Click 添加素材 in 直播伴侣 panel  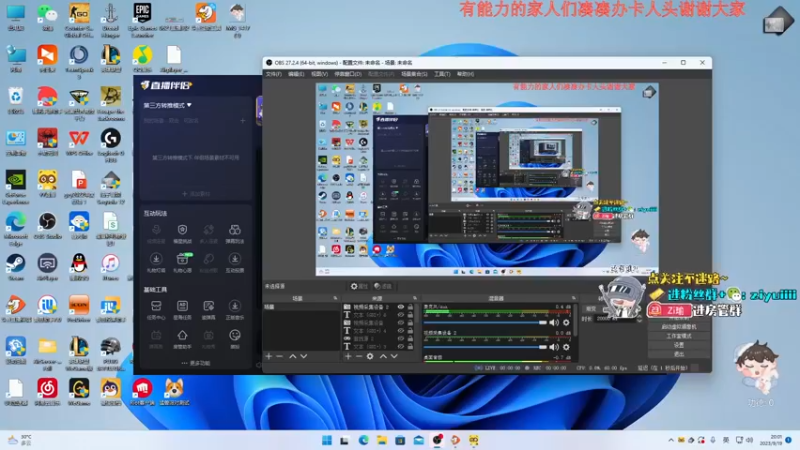coord(196,194)
